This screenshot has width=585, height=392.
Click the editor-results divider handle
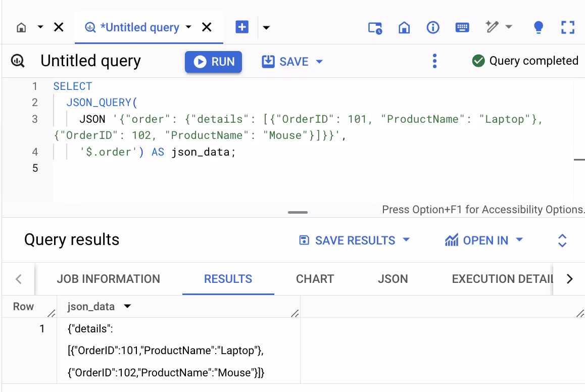(x=298, y=212)
